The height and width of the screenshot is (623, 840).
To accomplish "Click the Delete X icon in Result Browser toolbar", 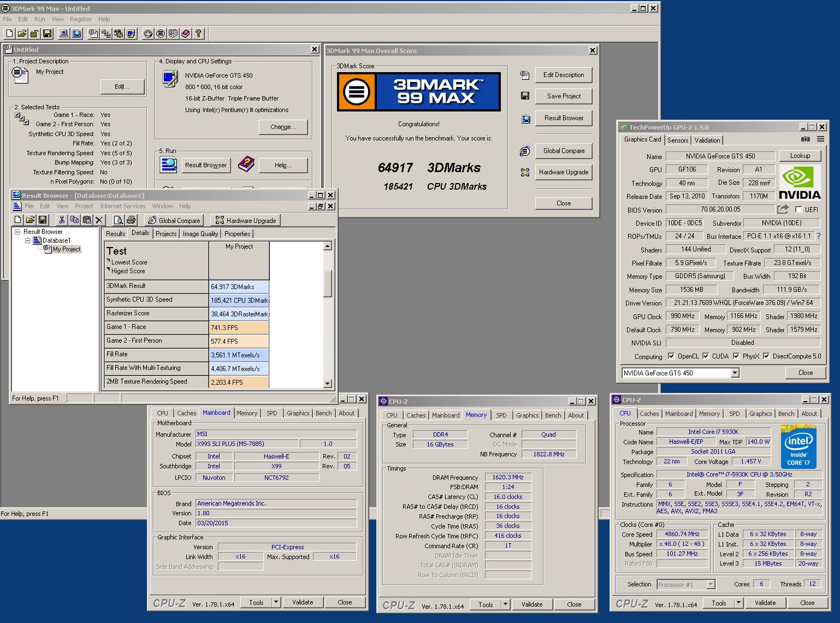I will [99, 220].
